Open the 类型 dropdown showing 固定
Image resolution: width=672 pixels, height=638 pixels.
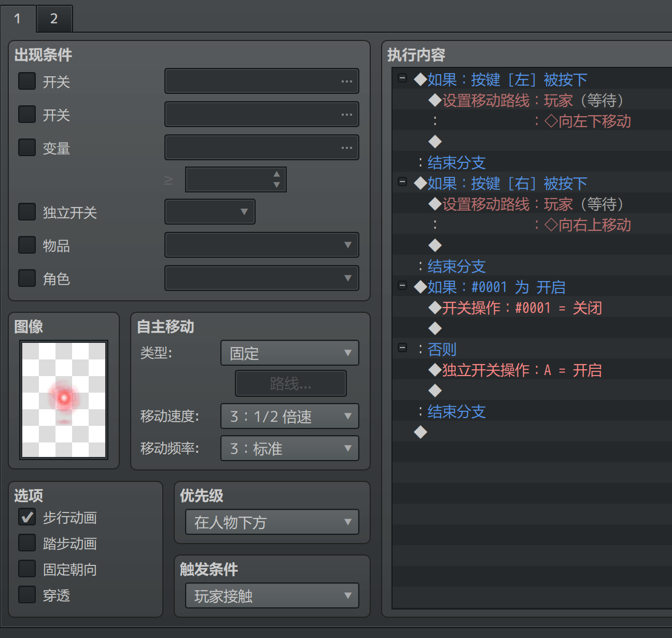(290, 353)
